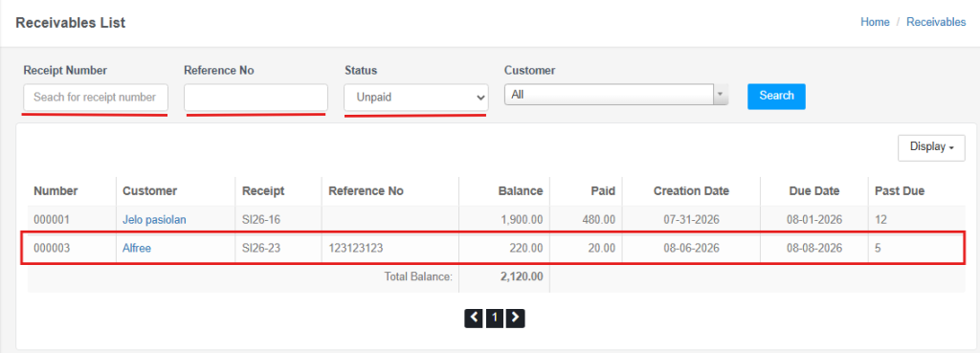The width and height of the screenshot is (980, 353).
Task: Open customer Jelo pasiolan link
Action: [154, 220]
